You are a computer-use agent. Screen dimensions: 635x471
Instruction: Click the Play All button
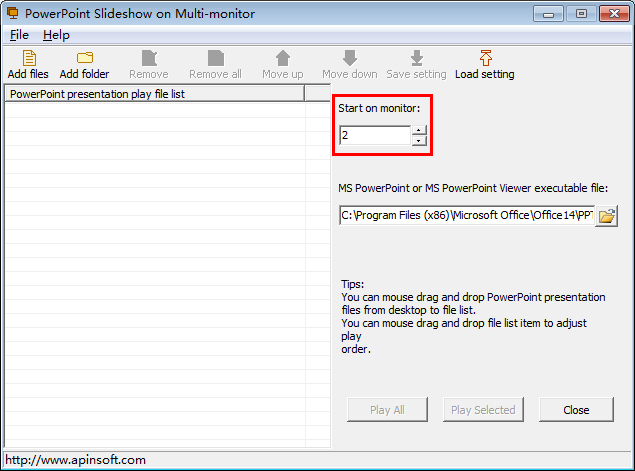(x=387, y=410)
